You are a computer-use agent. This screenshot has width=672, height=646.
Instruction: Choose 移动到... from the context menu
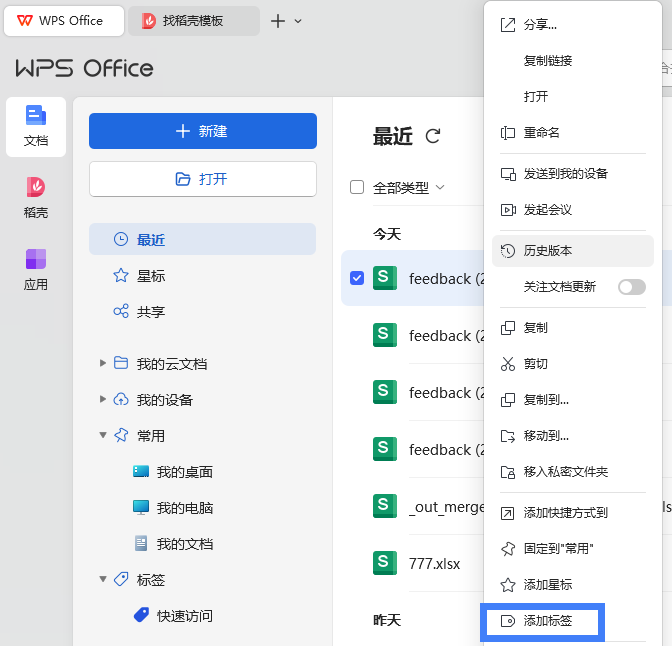(573, 436)
